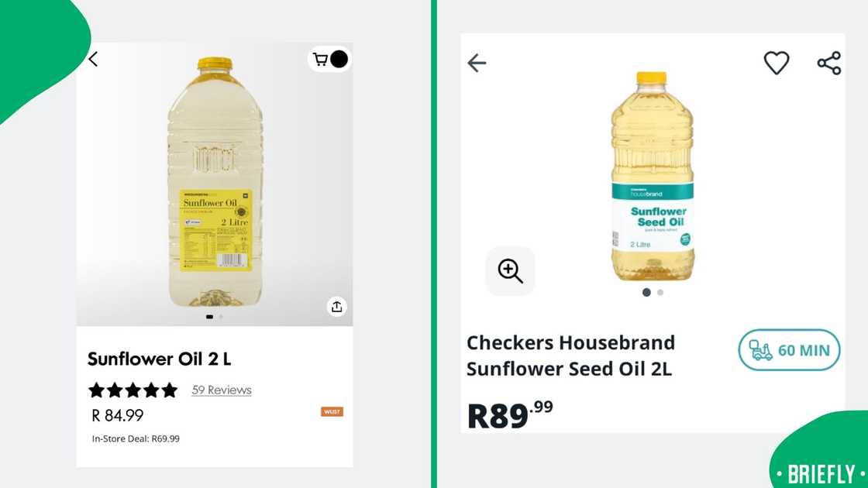Select the first carousel dot under the Checkers bottle
Screen dimensions: 868x488
(646, 292)
